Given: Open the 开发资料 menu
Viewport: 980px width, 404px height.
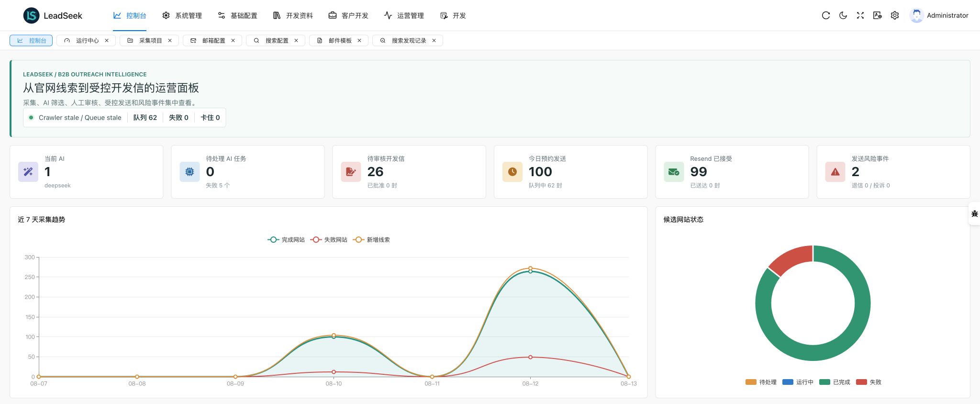Looking at the screenshot, I should [x=293, y=15].
